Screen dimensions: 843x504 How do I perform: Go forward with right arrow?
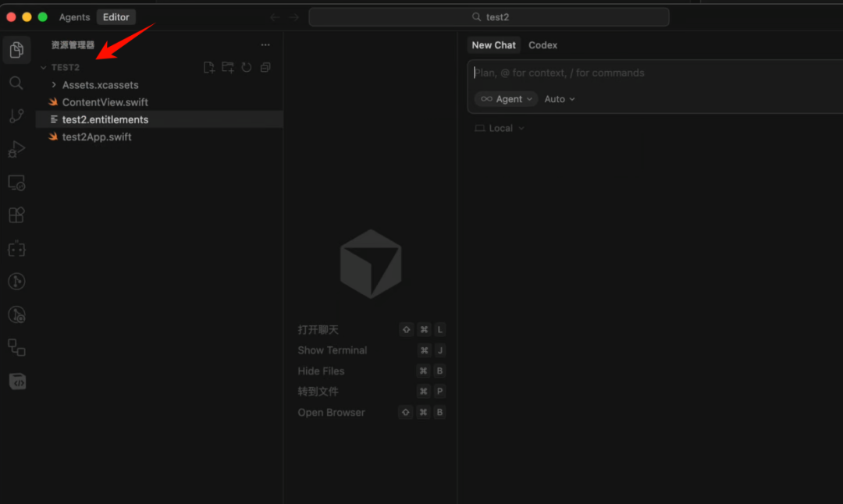pos(293,17)
